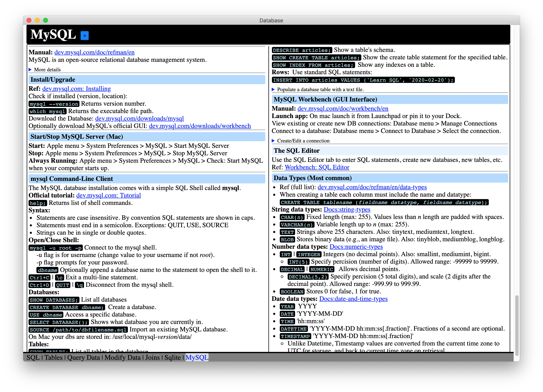Screen dimensions: 543x392
Task: Click the 'Ctrl+D' shortcut label
Action: point(40,285)
